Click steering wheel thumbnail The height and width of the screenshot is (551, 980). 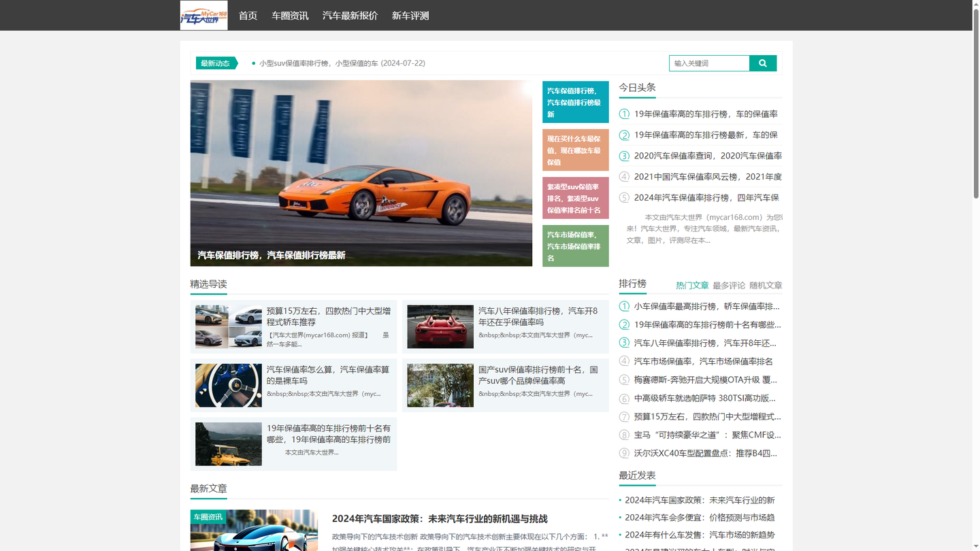coord(229,385)
